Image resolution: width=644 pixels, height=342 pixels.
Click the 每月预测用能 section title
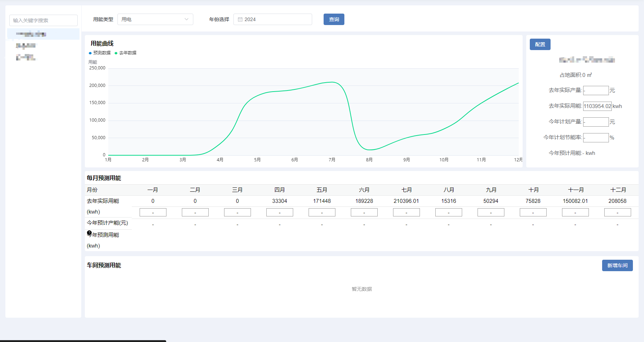[x=104, y=178]
